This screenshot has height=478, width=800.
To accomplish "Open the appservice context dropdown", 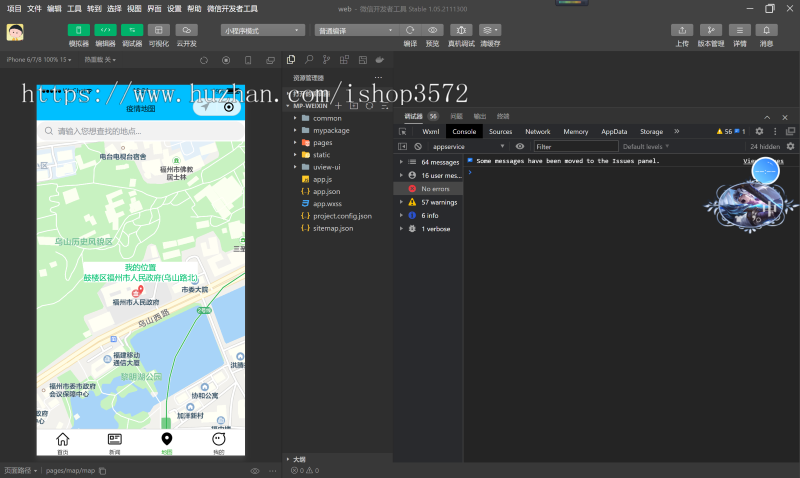I will coord(468,146).
